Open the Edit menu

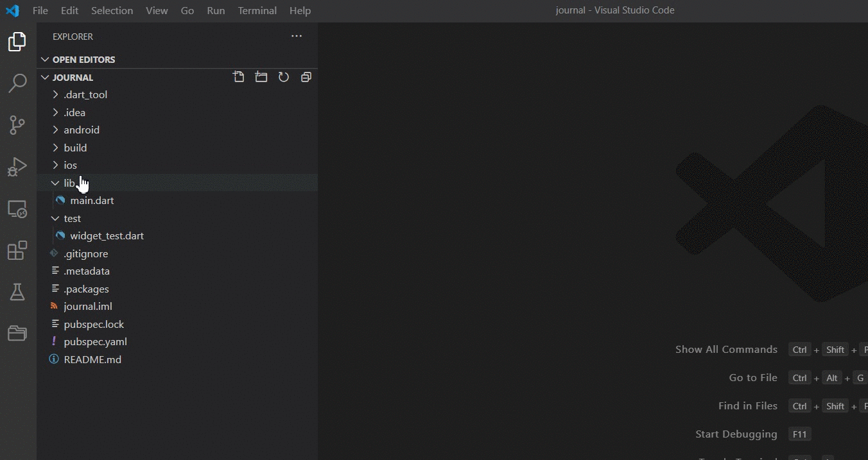(69, 10)
